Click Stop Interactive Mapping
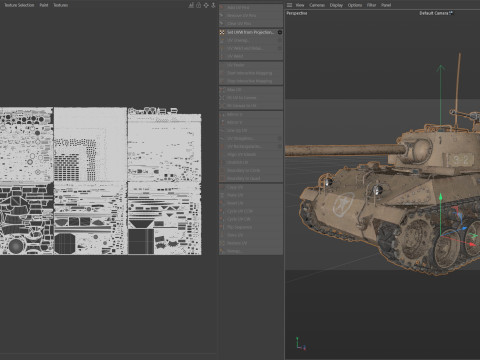The width and height of the screenshot is (480, 360). pyautogui.click(x=251, y=81)
